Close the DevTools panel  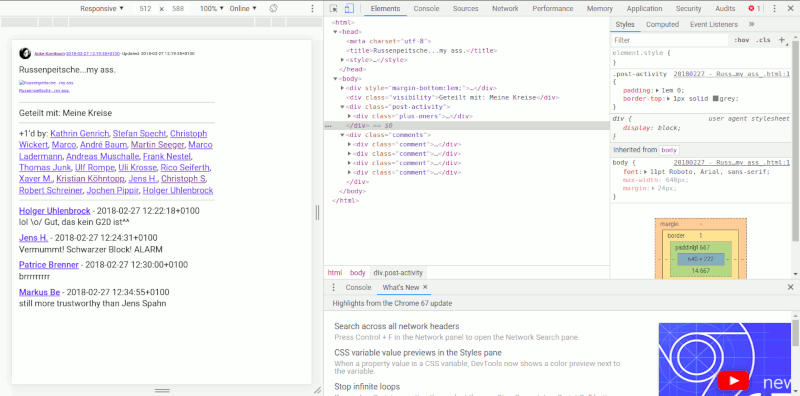click(790, 9)
